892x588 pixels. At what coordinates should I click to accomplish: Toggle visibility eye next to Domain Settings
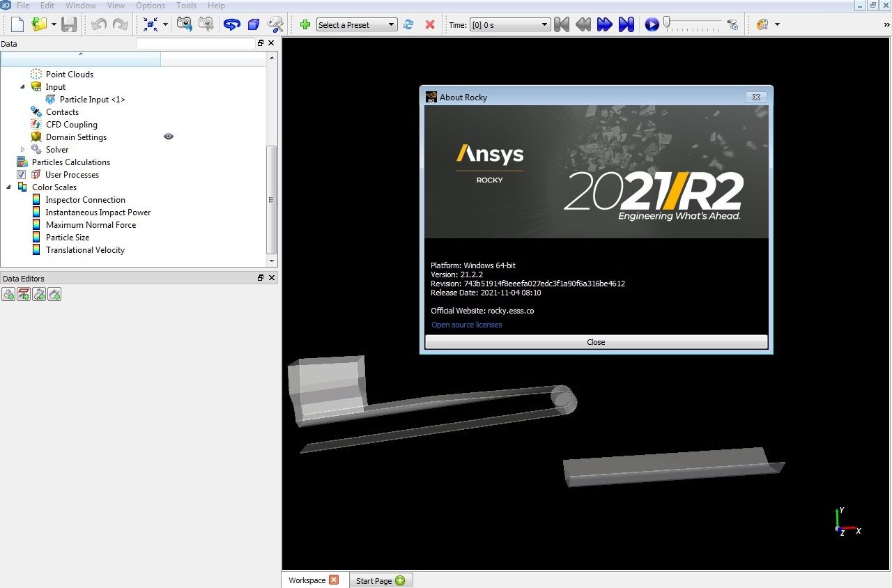168,137
